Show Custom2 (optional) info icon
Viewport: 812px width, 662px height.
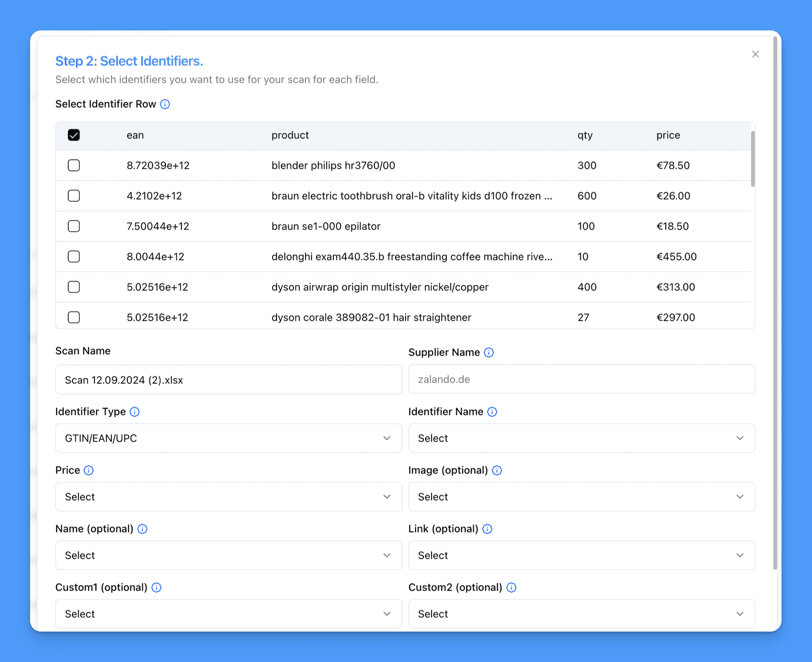512,587
